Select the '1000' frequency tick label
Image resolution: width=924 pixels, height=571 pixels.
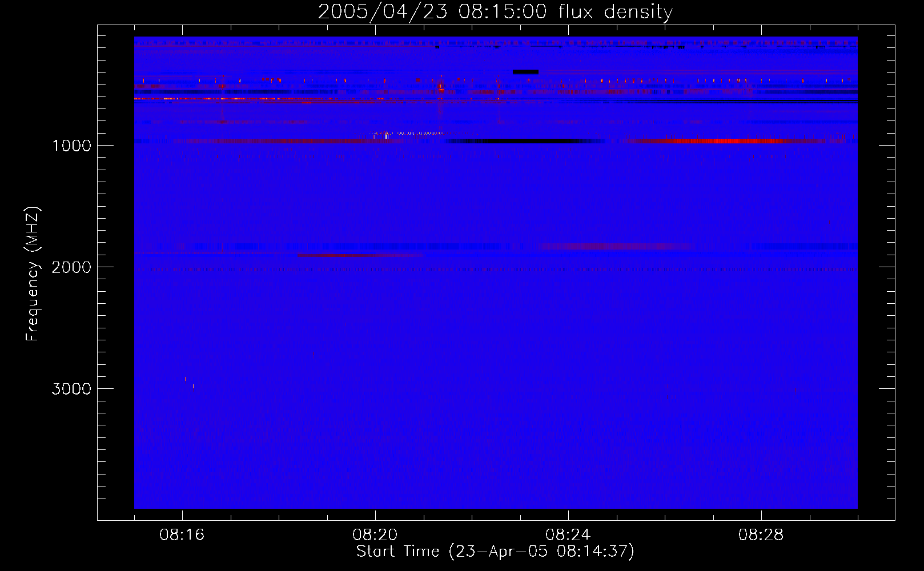(x=71, y=146)
